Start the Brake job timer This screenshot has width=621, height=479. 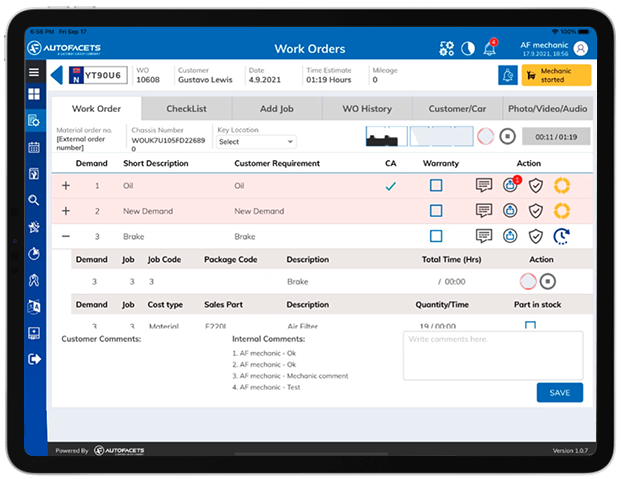(528, 281)
